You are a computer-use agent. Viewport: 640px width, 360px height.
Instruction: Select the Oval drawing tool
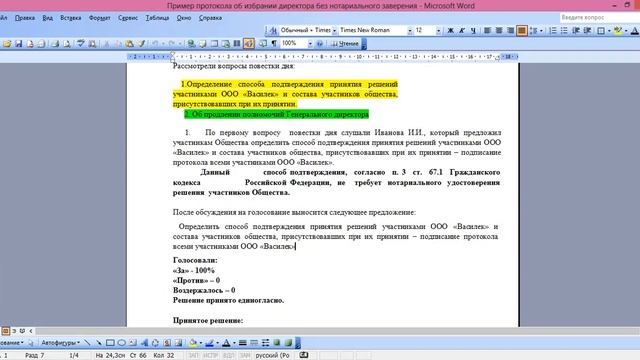coord(121,343)
